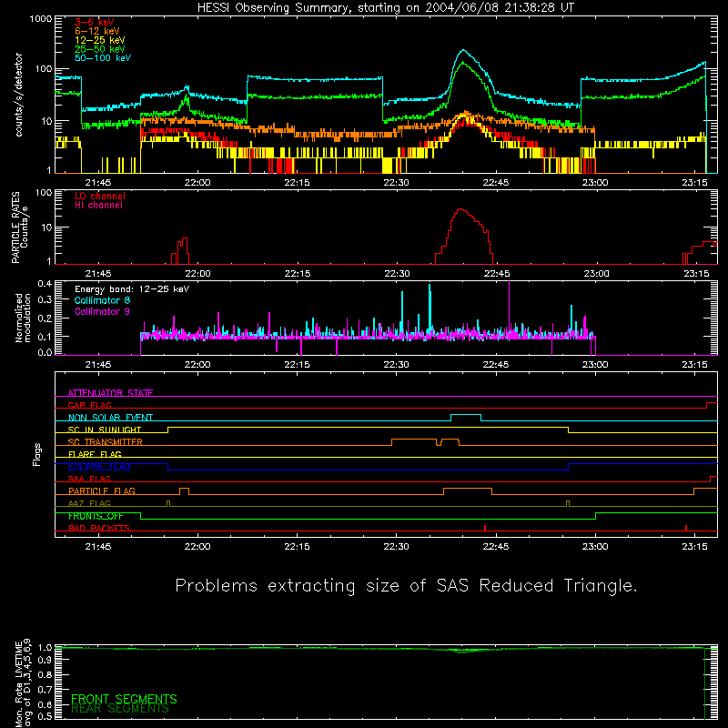Click the 0.4 tick on modulation axis
This screenshot has height=728, width=728.
(x=45, y=284)
